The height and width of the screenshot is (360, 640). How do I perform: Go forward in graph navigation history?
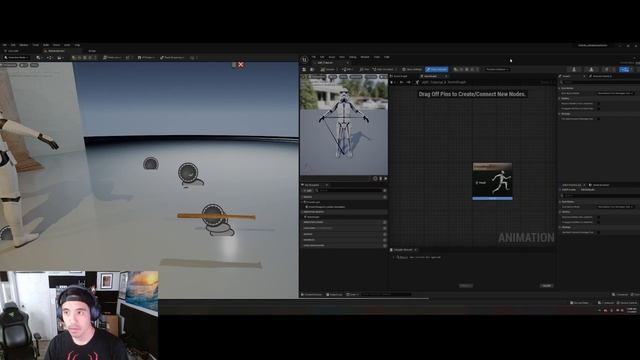click(x=409, y=82)
